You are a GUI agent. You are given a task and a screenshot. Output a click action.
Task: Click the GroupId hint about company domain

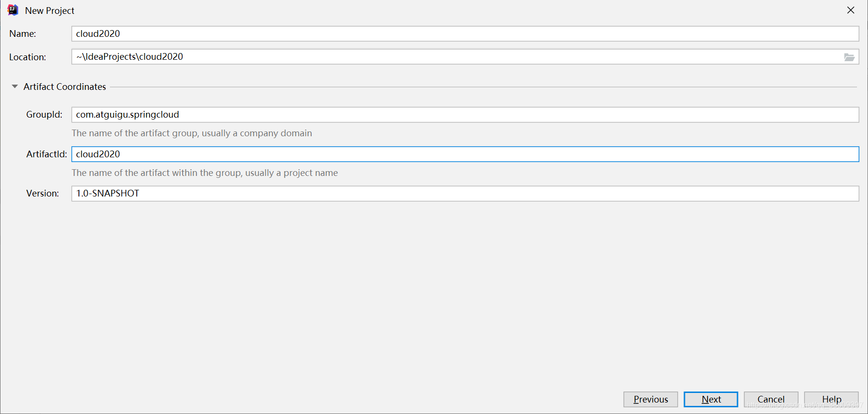tap(192, 133)
